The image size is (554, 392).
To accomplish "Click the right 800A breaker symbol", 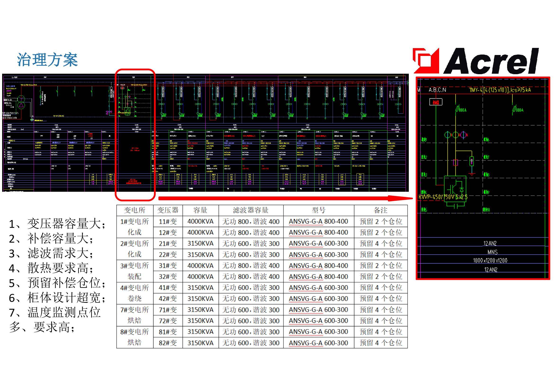I will click(x=514, y=109).
